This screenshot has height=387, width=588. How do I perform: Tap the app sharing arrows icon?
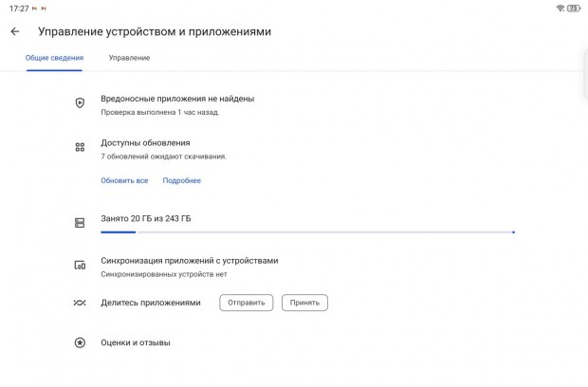point(80,303)
